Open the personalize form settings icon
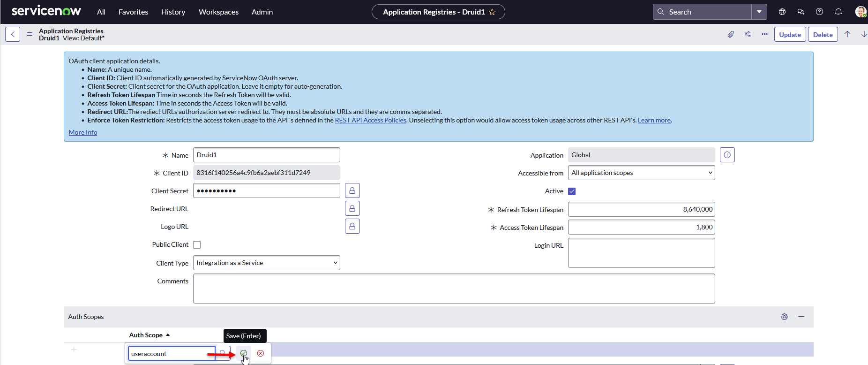868x365 pixels. 748,34
